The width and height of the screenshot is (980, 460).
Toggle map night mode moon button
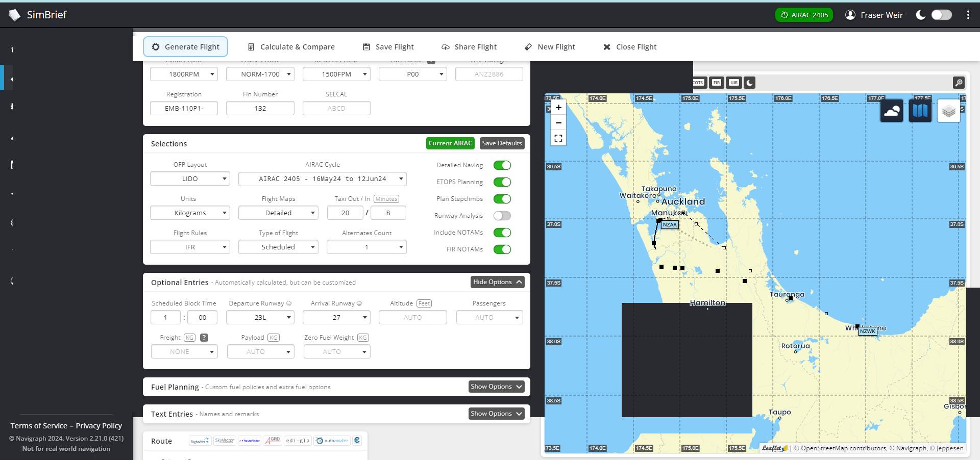click(x=749, y=83)
